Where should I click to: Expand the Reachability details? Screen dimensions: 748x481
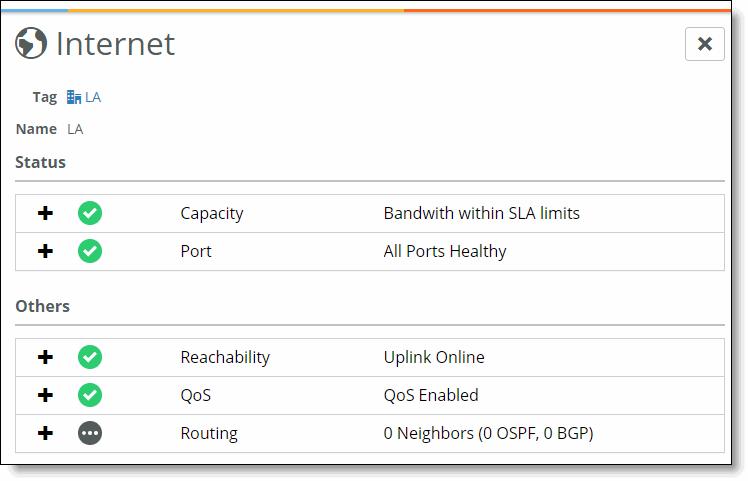coord(45,357)
